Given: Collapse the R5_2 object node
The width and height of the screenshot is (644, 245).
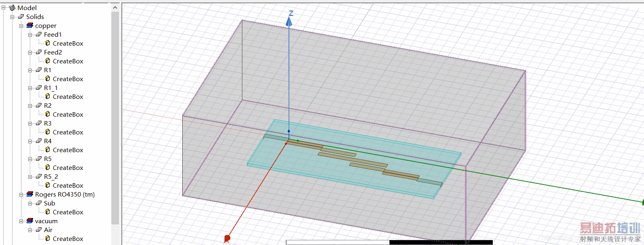Looking at the screenshot, I should 30,177.
